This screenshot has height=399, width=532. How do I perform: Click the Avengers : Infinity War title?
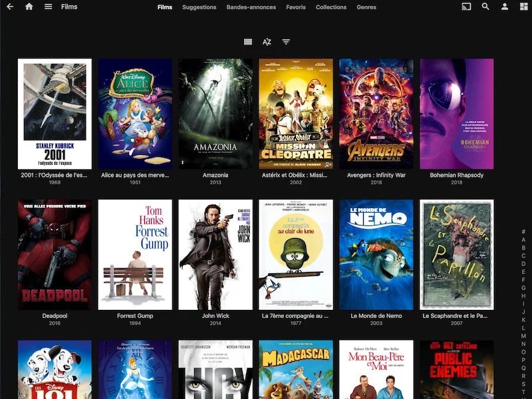(x=376, y=175)
